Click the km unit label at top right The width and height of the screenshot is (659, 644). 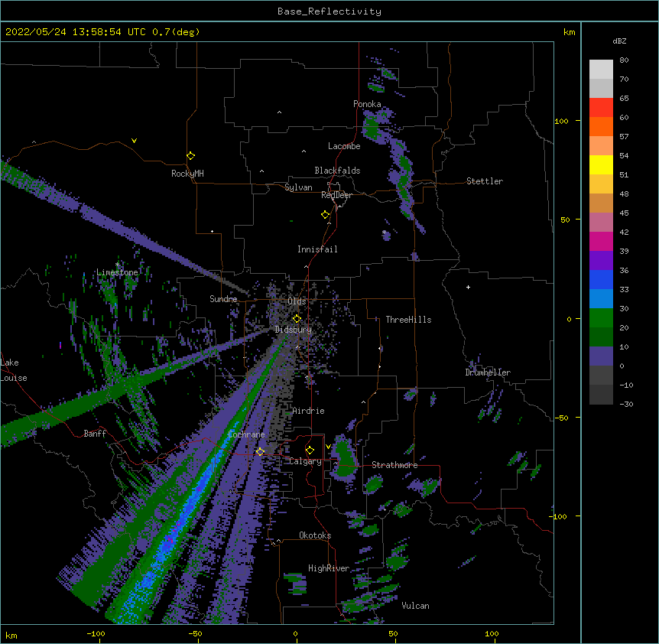pos(569,32)
